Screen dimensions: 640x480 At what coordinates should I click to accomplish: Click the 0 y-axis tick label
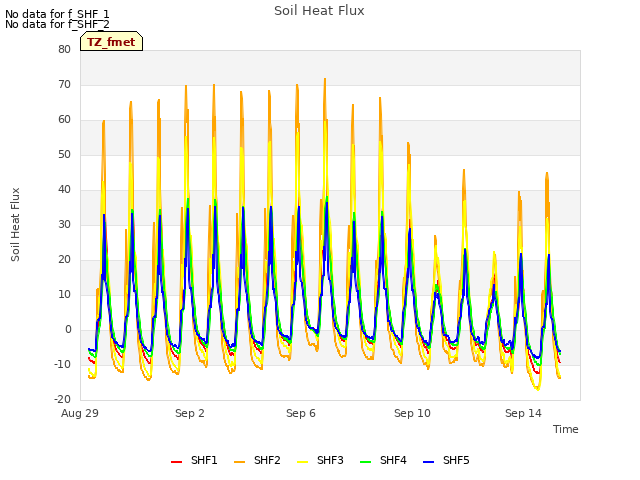(68, 329)
